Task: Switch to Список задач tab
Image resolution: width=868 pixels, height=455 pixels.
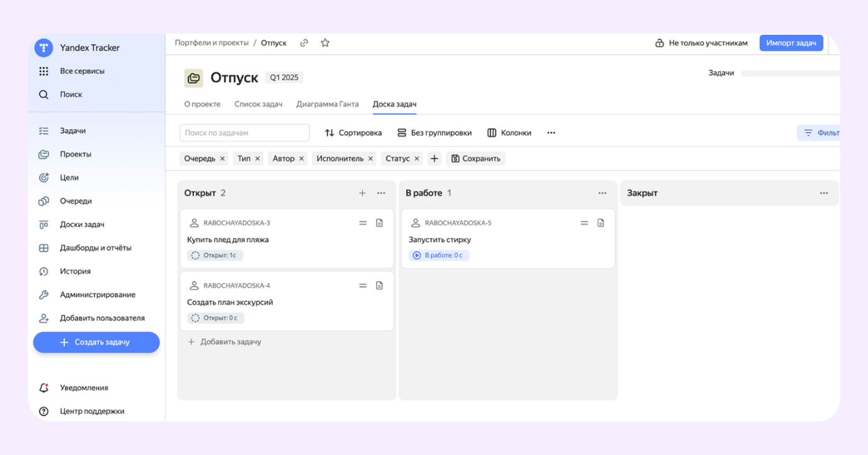Action: click(258, 104)
